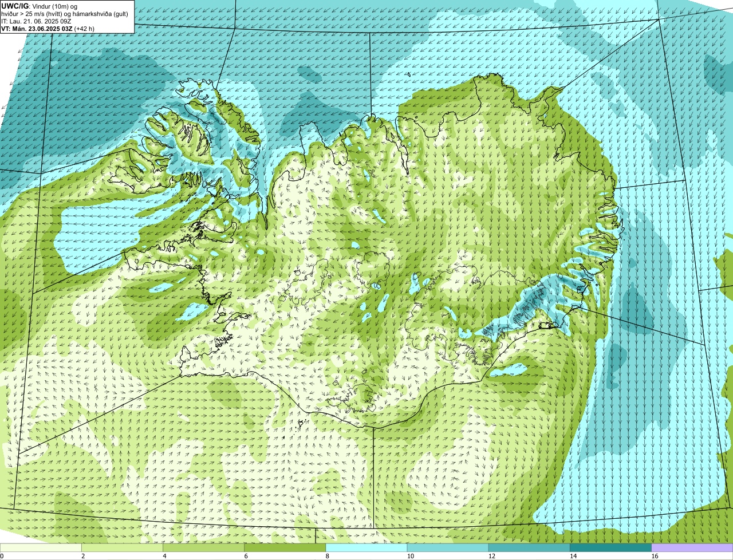Screen dimensions: 733x560
Task: Click the light green 2–4 m/s legend swatch
Action: [x=122, y=548]
